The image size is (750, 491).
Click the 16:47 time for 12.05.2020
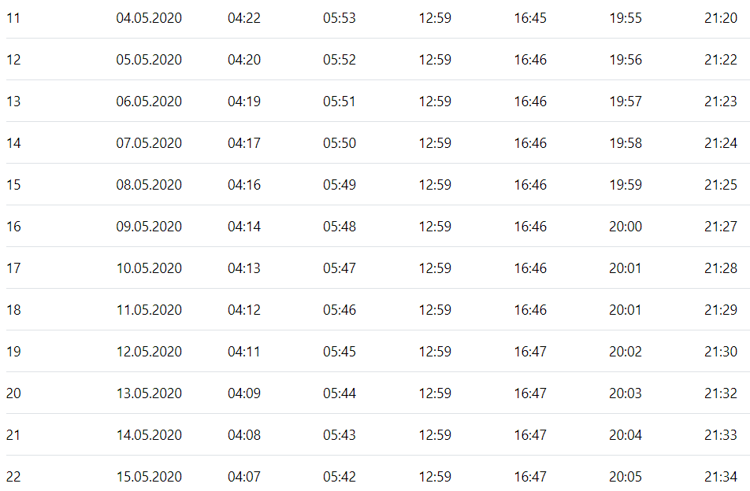(530, 351)
